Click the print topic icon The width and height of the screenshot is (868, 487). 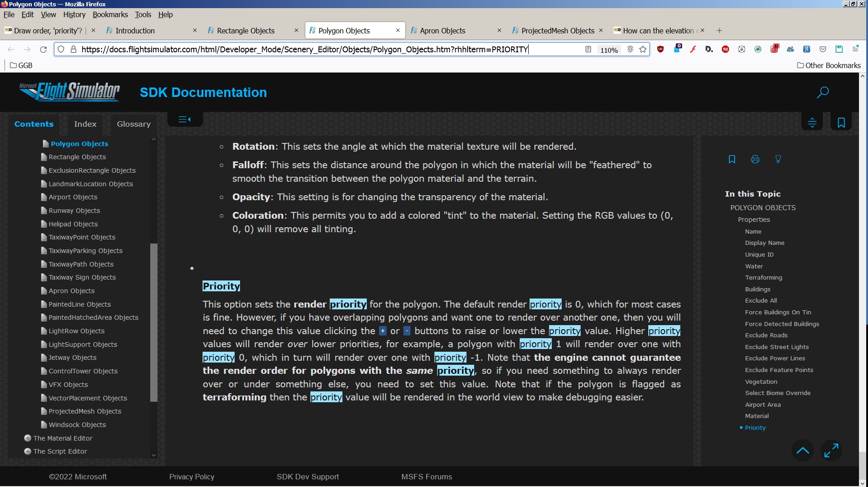coord(755,159)
